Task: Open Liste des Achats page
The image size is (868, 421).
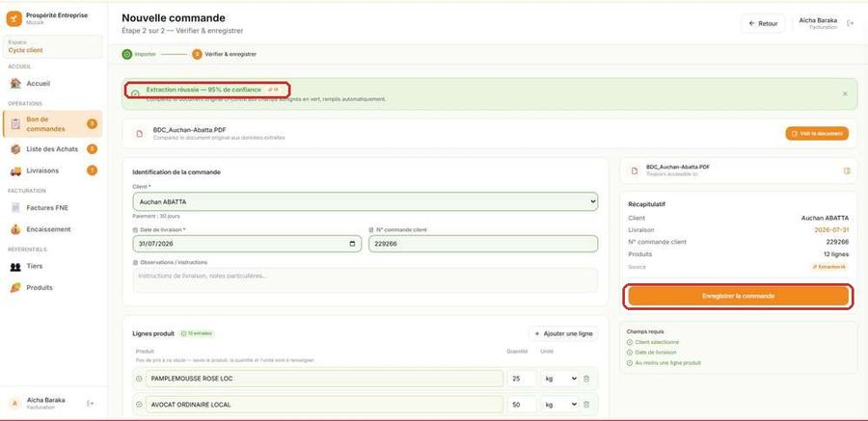Action: coord(53,148)
